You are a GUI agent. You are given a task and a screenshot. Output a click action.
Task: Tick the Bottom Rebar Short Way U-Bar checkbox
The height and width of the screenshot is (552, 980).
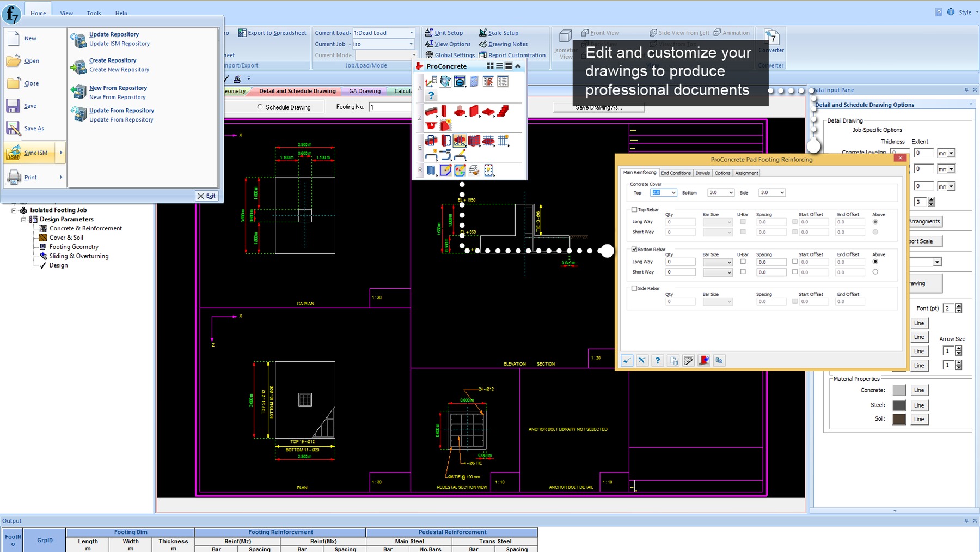(x=743, y=271)
